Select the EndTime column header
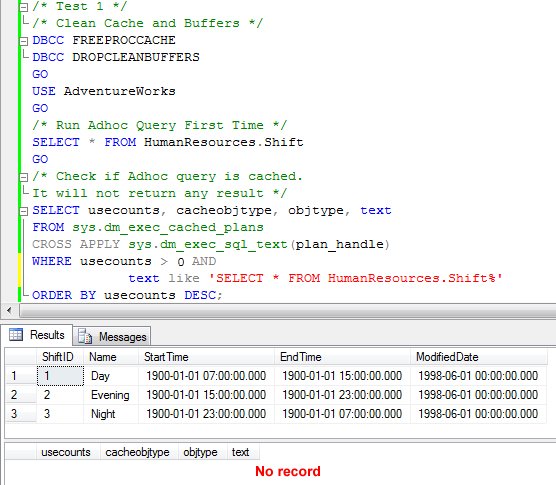This screenshot has width=556, height=485. 342,357
